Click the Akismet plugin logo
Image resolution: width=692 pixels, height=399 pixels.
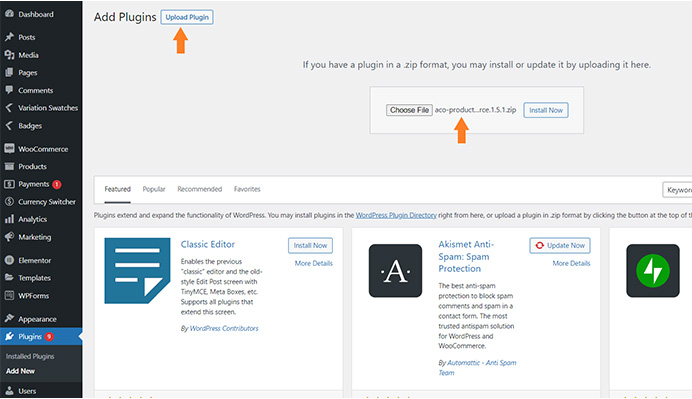[x=395, y=271]
